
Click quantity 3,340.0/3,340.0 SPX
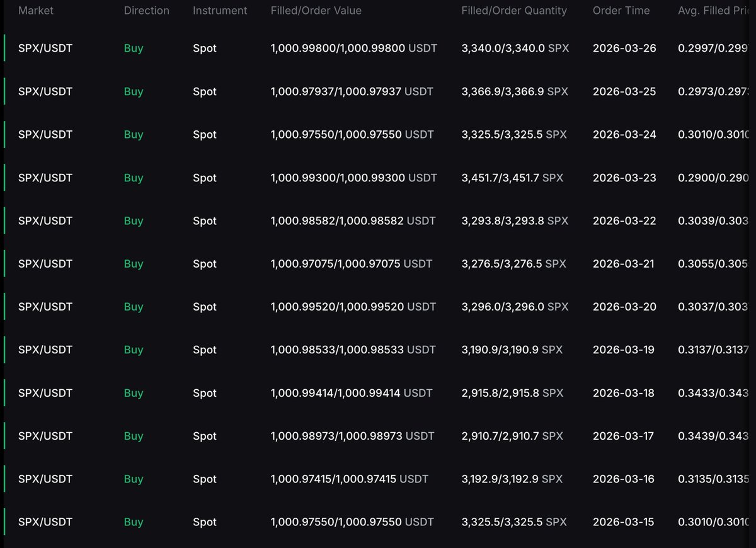pyautogui.click(x=515, y=48)
